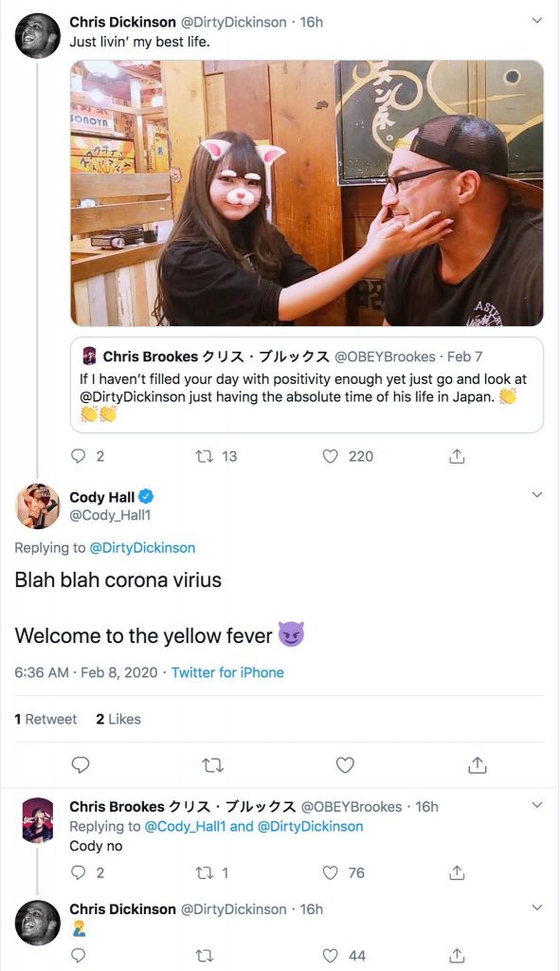560x971 pixels.
Task: Like Chris Dickinson's emoji reply with 44 likes
Action: click(x=331, y=956)
